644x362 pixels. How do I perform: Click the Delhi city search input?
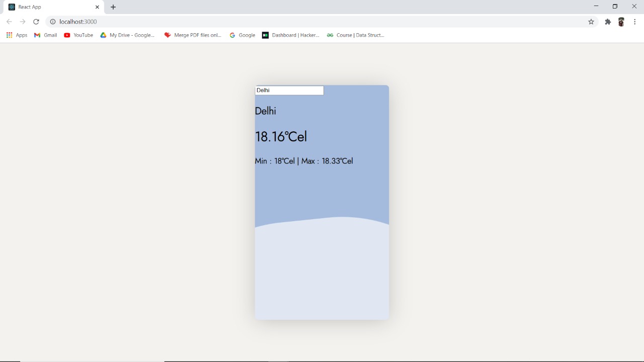point(289,90)
